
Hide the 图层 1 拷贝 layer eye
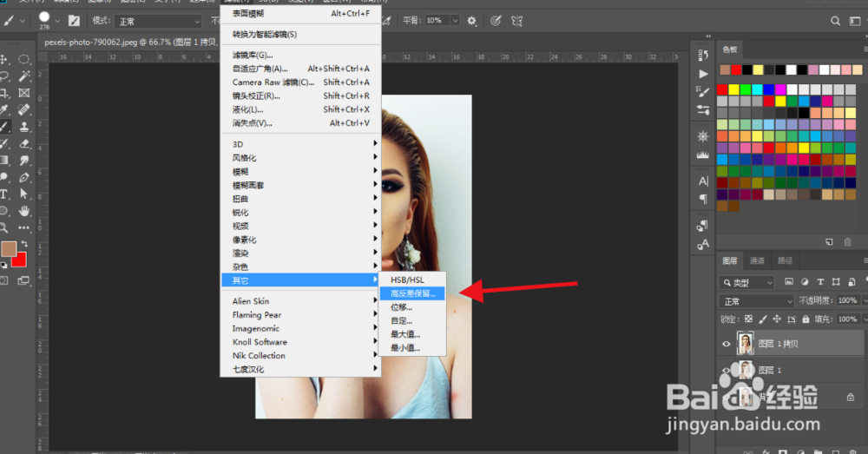pyautogui.click(x=727, y=344)
